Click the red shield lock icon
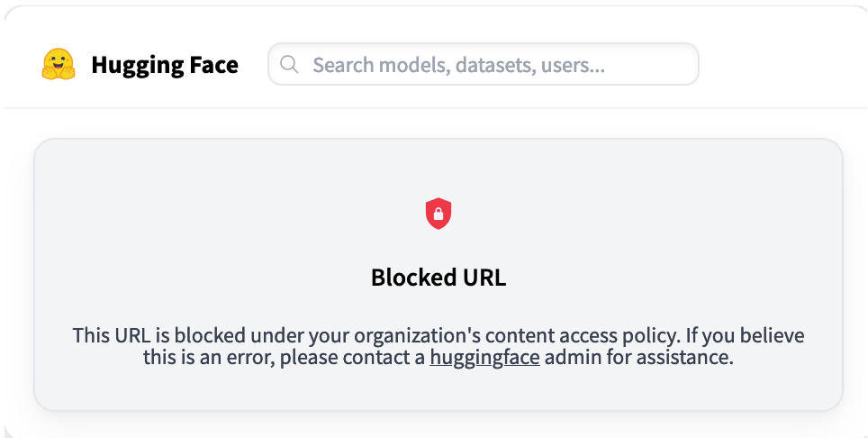868x438 pixels. pyautogui.click(x=439, y=214)
